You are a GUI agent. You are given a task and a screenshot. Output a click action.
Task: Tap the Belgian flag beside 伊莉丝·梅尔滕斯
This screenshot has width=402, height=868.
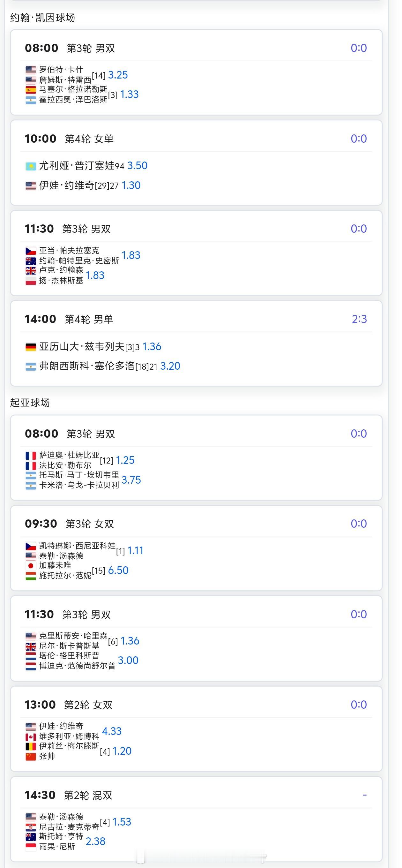click(31, 747)
